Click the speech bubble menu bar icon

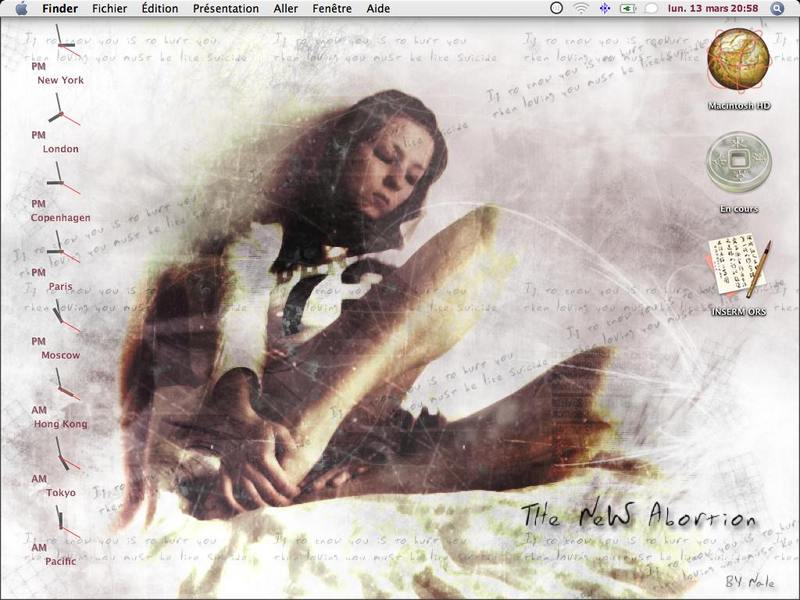(x=651, y=8)
